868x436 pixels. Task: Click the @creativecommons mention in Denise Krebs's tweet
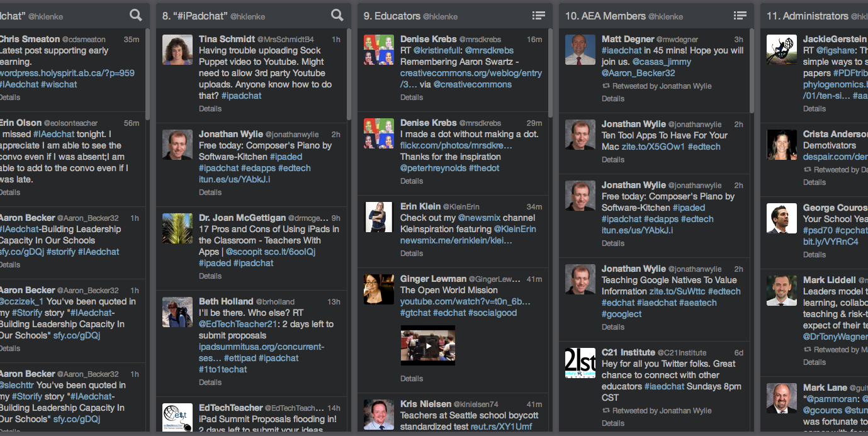point(472,84)
